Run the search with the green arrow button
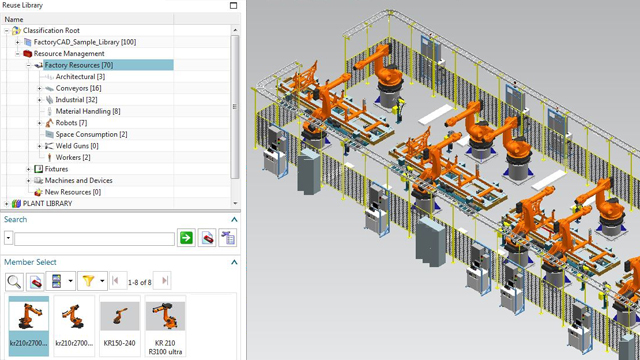 click(186, 238)
